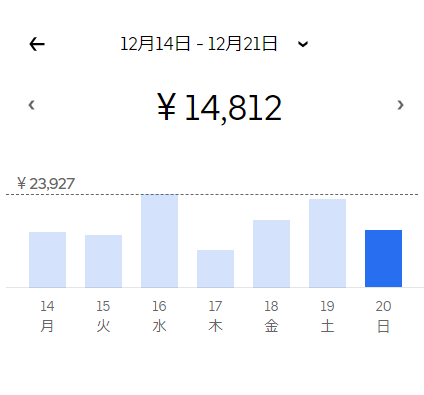Tap the 14 月 day label
Viewport: 424px width, 395px height.
(x=47, y=316)
